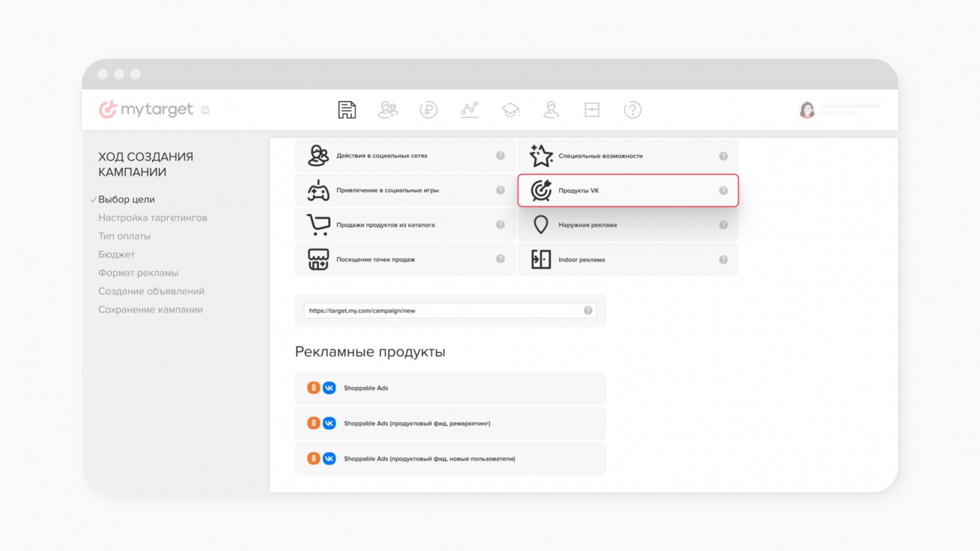Show help for Продажи продуктов из каталога

(500, 225)
